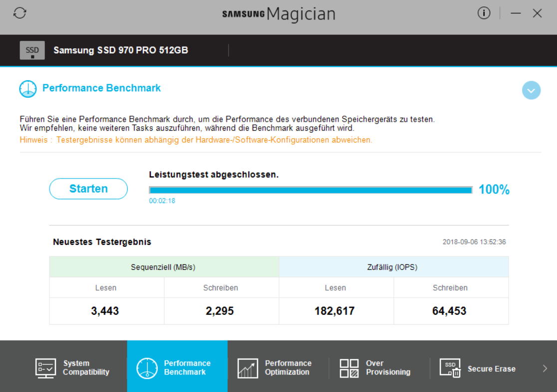Screen dimensions: 557x392
Task: Close the Samsung Magician window
Action: point(537,13)
